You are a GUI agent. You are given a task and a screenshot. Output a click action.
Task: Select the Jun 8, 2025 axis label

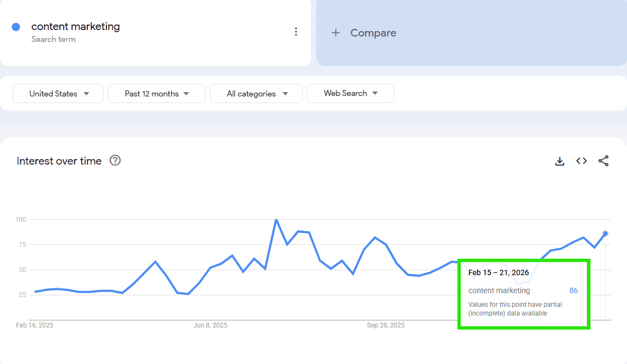pyautogui.click(x=210, y=325)
